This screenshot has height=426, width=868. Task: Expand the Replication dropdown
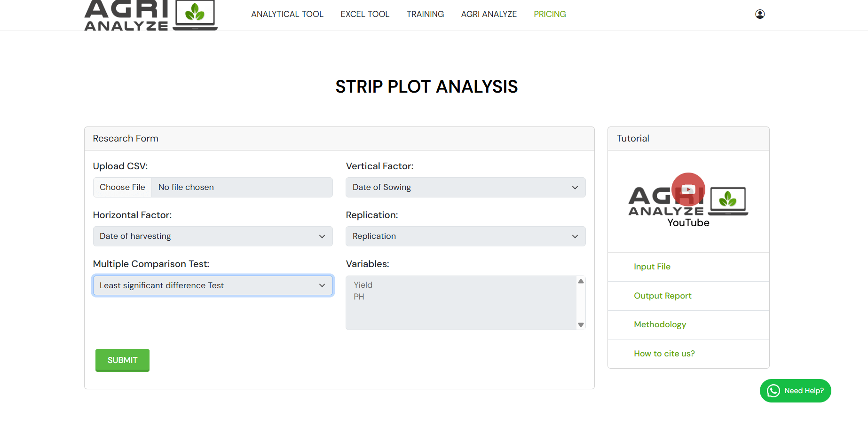[465, 236]
